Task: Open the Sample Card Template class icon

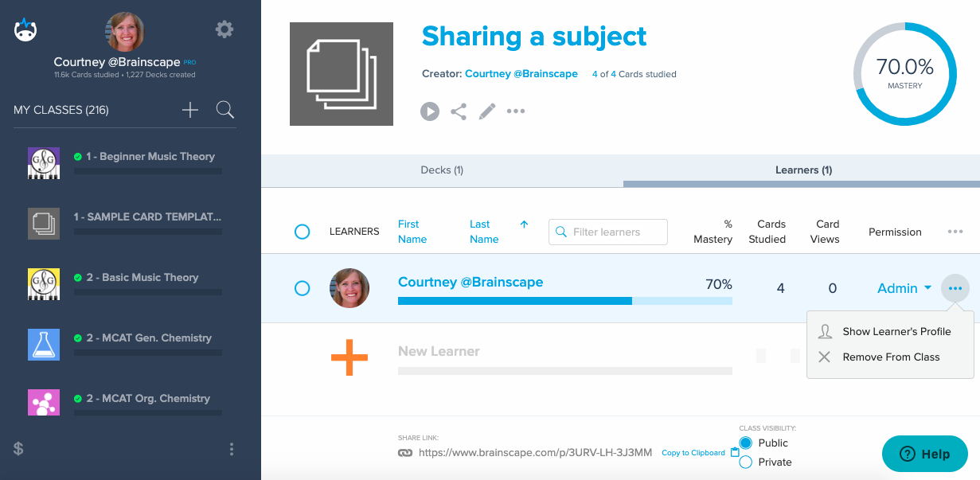Action: 44,224
